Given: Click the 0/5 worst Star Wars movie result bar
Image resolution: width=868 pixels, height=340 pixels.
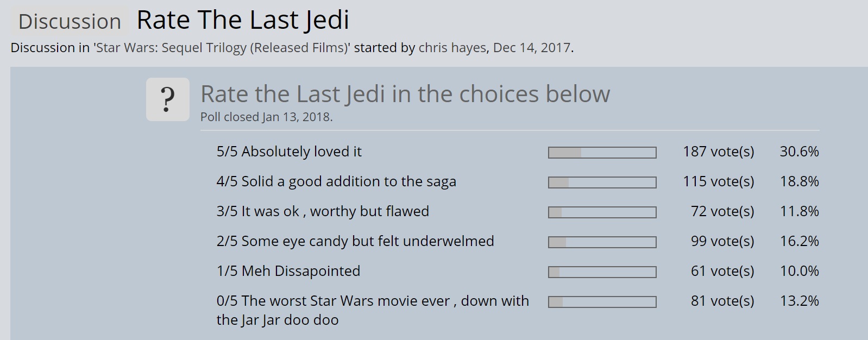Looking at the screenshot, I should coord(602,302).
